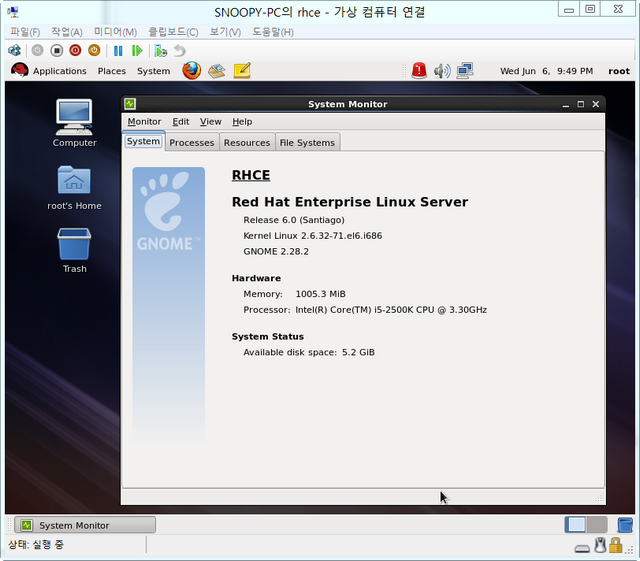Switch to the first workspace in the switcher
The width and height of the screenshot is (640, 561).
point(576,525)
